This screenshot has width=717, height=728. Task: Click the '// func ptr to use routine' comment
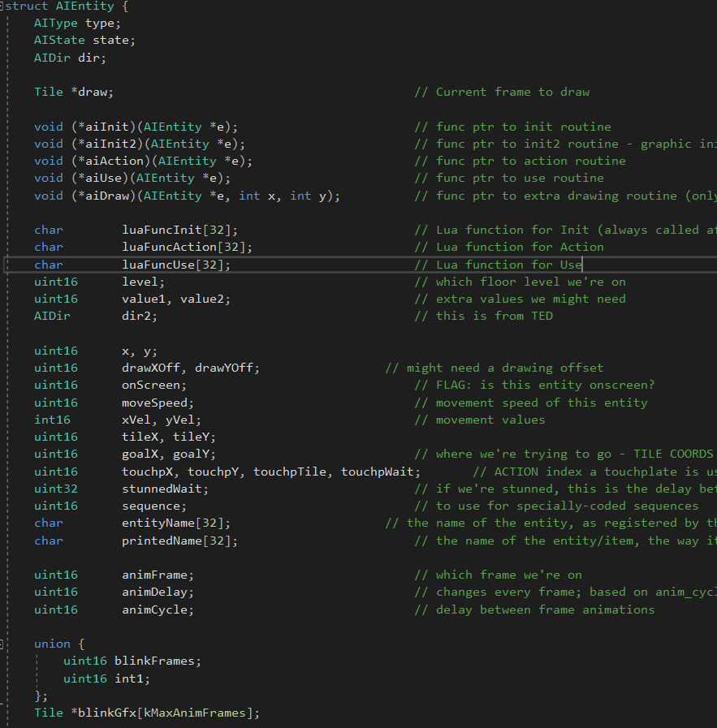click(x=509, y=179)
